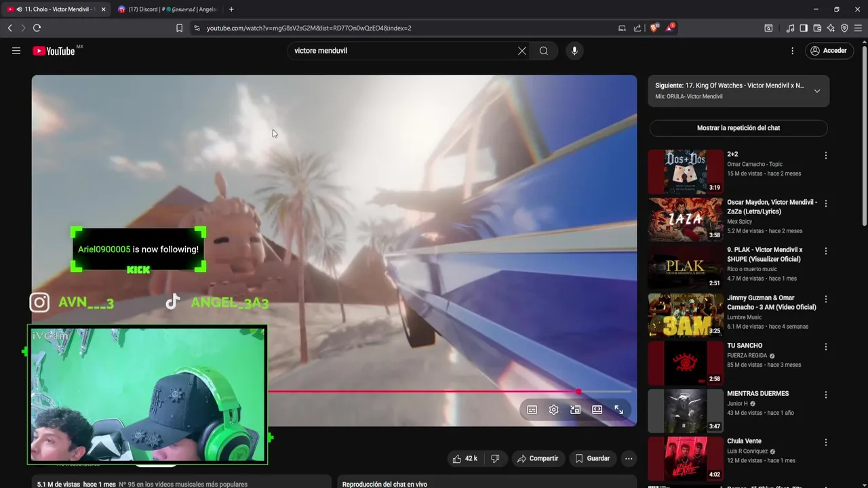Viewport: 868px width, 488px height.
Task: Open Brave VPN shield icon
Action: tap(844, 28)
